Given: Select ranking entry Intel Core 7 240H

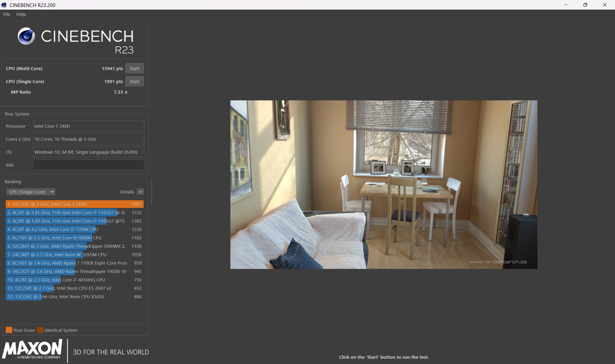Looking at the screenshot, I should coord(74,204).
